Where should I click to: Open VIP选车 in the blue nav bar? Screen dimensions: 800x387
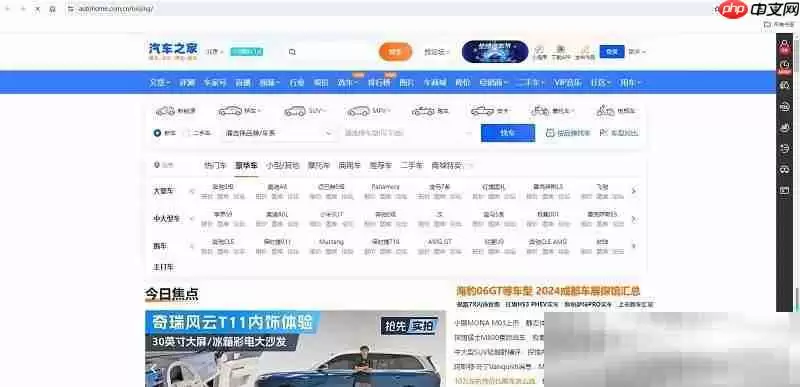(568, 83)
